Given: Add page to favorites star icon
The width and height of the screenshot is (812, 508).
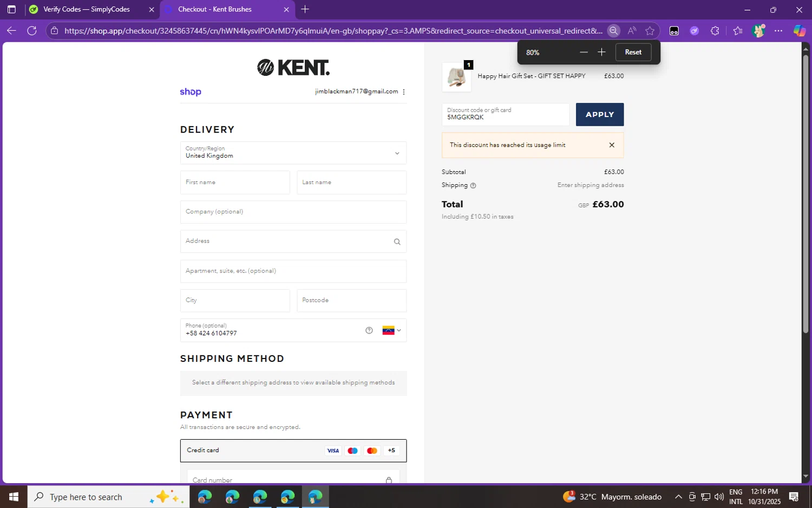Looking at the screenshot, I should (650, 31).
